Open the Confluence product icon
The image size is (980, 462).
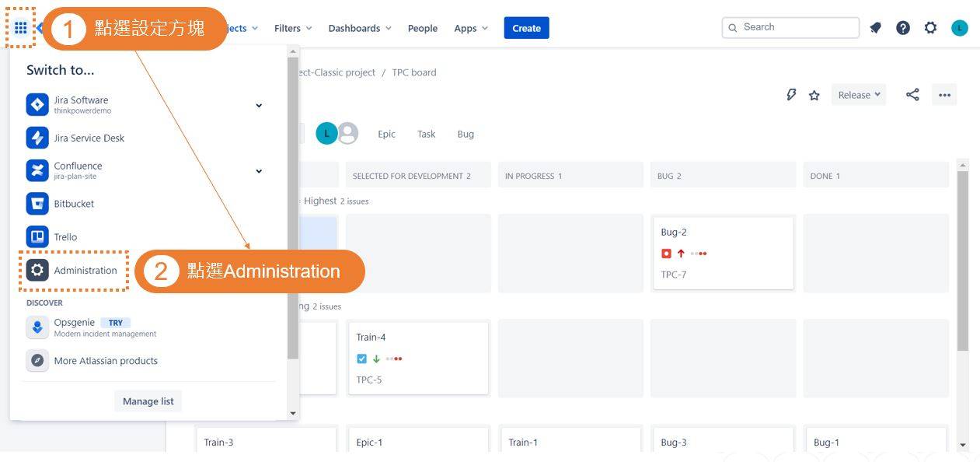[x=37, y=170]
